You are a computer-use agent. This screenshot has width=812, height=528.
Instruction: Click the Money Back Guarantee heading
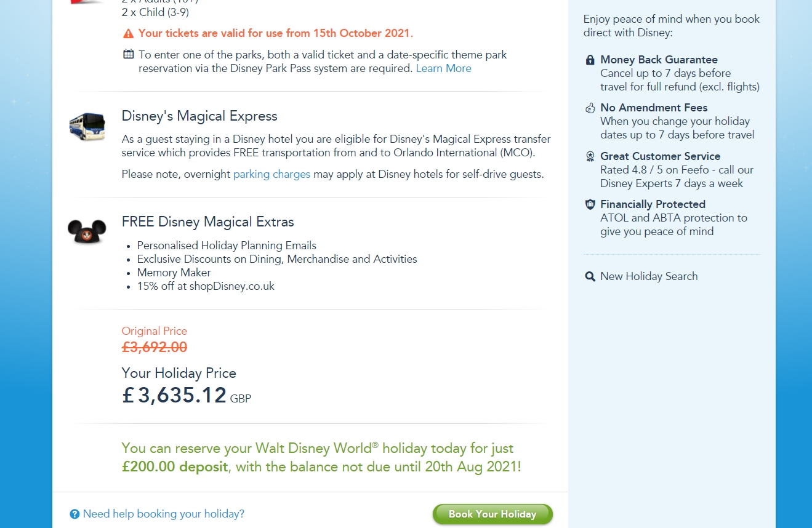pyautogui.click(x=659, y=60)
